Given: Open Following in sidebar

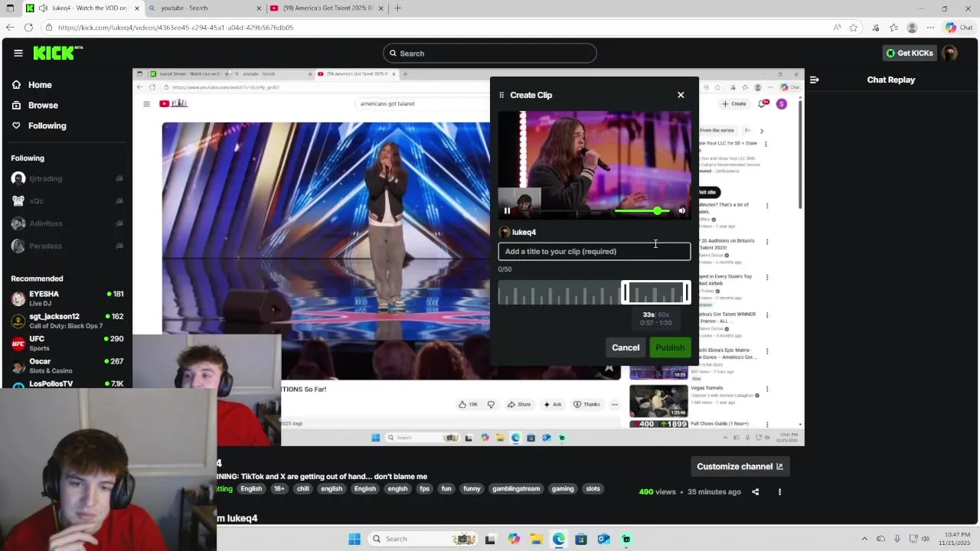Looking at the screenshot, I should [39, 126].
